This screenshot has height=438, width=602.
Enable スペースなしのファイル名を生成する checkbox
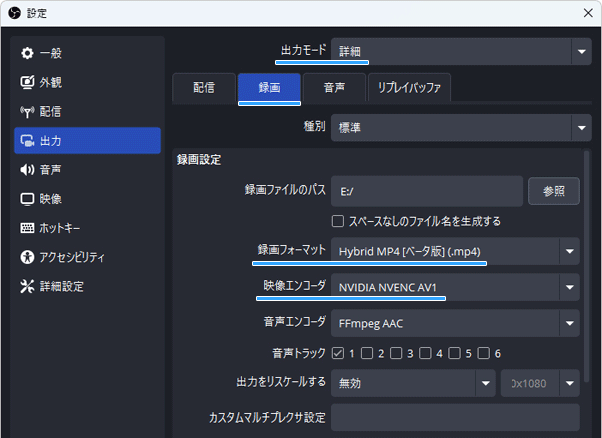338,221
